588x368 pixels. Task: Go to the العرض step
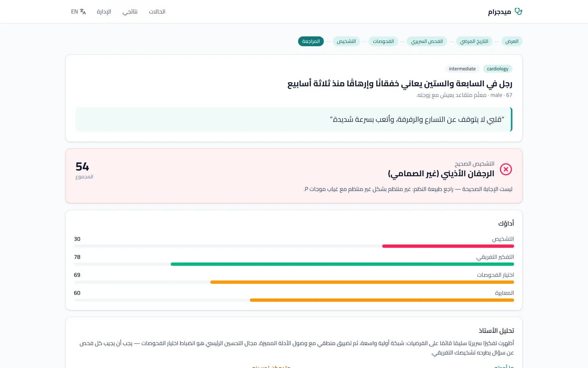coord(512,41)
